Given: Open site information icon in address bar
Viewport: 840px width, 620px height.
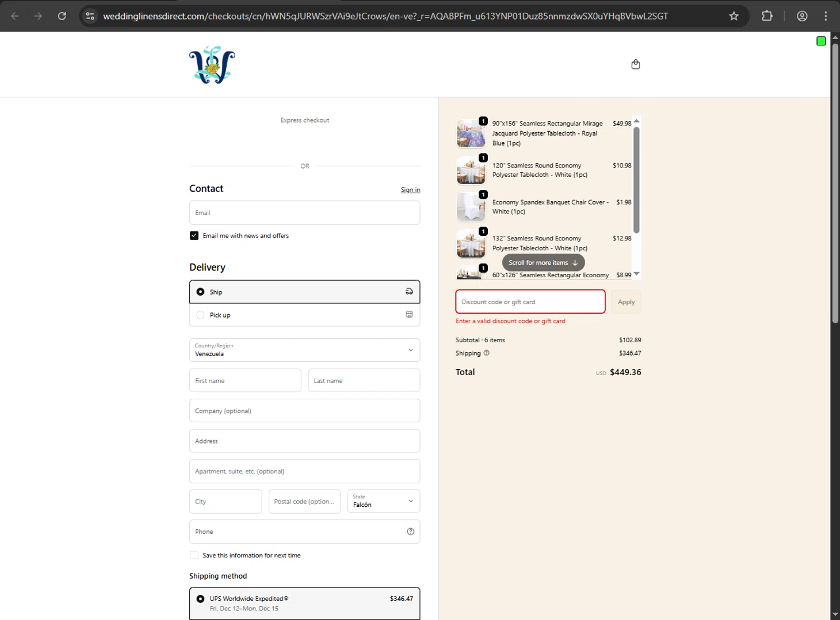Looking at the screenshot, I should pyautogui.click(x=90, y=16).
